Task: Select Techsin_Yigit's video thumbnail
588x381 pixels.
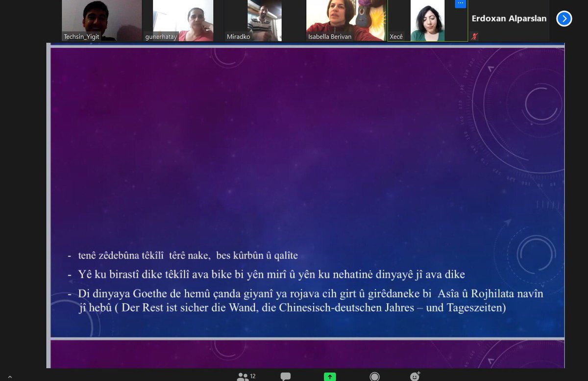Action: click(x=101, y=20)
